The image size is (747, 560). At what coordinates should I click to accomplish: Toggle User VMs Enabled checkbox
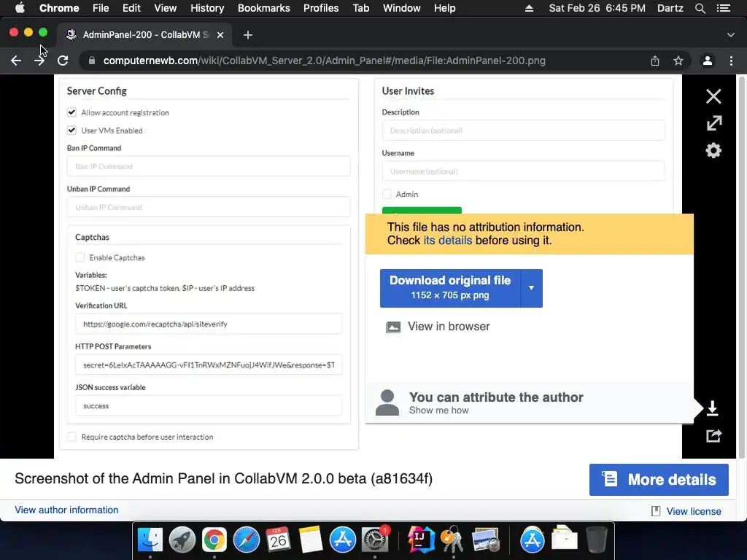coord(71,131)
